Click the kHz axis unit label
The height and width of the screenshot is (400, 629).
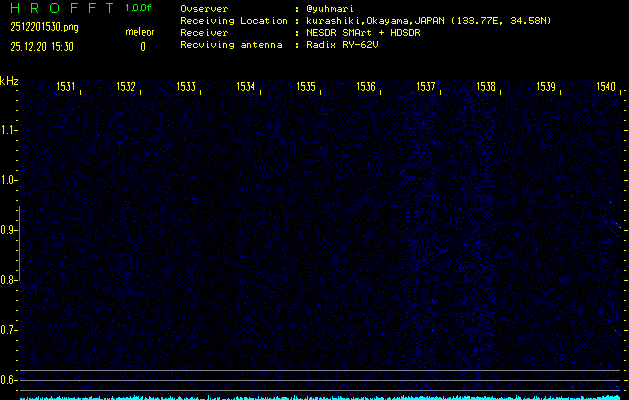9,80
